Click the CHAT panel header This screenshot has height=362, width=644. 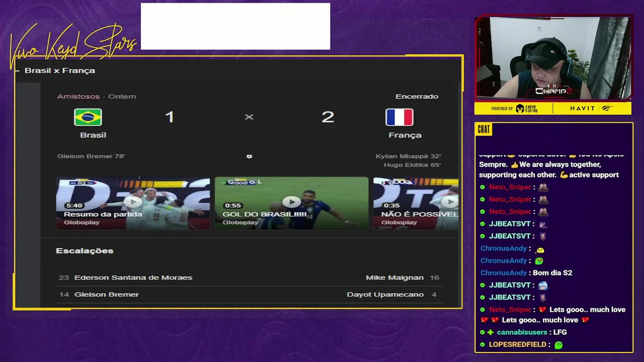coord(484,129)
